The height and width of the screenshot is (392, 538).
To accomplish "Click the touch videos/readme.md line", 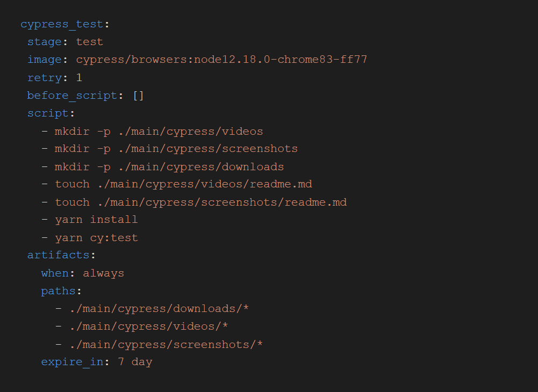I will pyautogui.click(x=183, y=184).
